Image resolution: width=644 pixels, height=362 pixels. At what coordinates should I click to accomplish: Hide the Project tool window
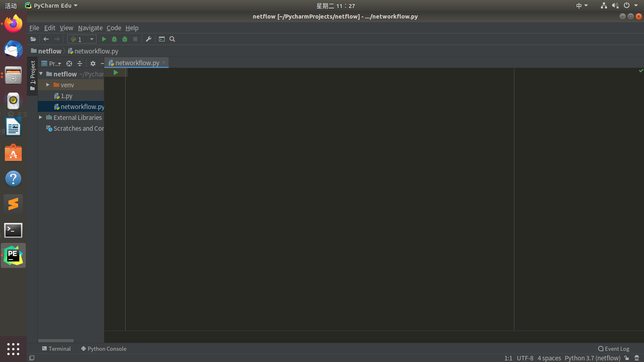click(101, 64)
